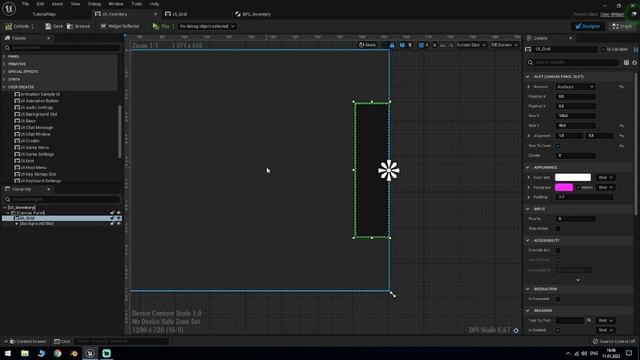
Task: Save the current widget blueprint
Action: tap(54, 26)
